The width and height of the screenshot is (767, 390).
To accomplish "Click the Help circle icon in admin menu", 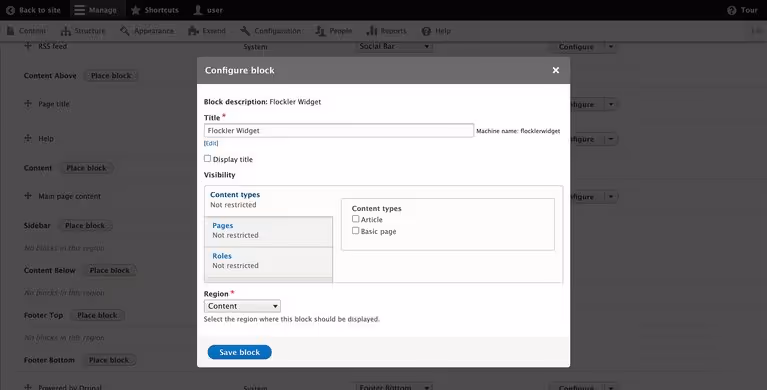I will pos(426,31).
